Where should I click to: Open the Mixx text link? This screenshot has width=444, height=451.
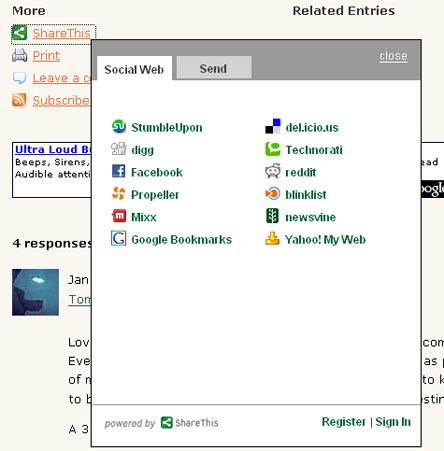[x=144, y=217]
